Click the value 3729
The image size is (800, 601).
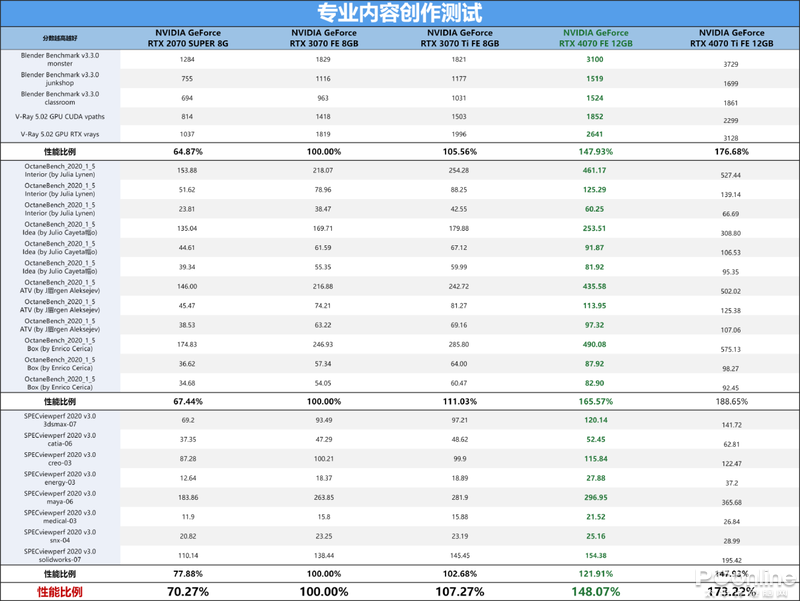(731, 64)
